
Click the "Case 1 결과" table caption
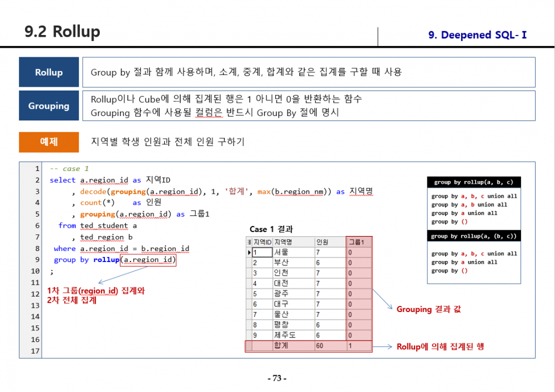pos(271,229)
